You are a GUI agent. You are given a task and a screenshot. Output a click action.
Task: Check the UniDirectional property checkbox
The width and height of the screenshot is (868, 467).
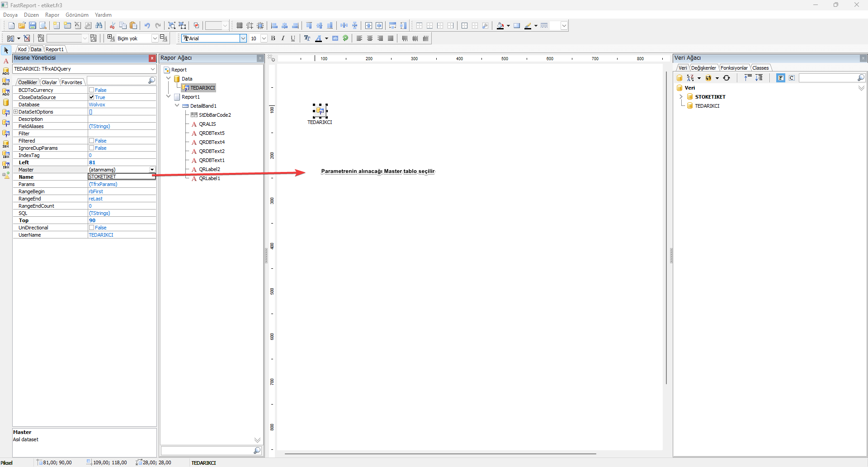92,228
